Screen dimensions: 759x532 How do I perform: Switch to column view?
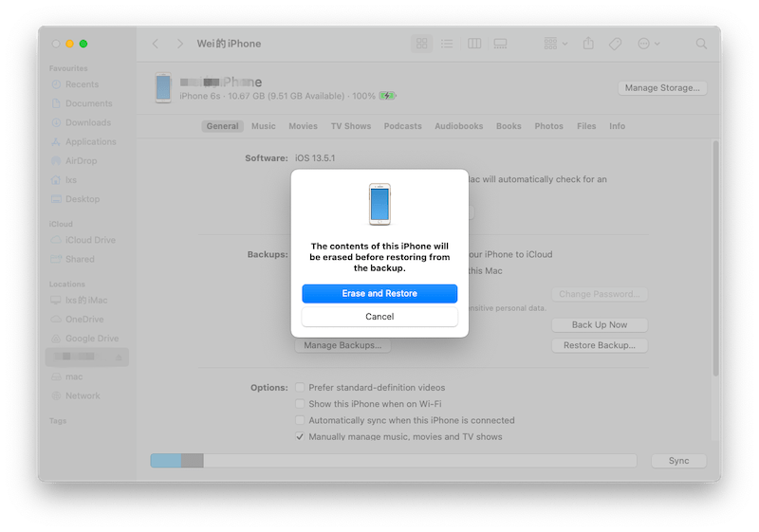pyautogui.click(x=473, y=44)
